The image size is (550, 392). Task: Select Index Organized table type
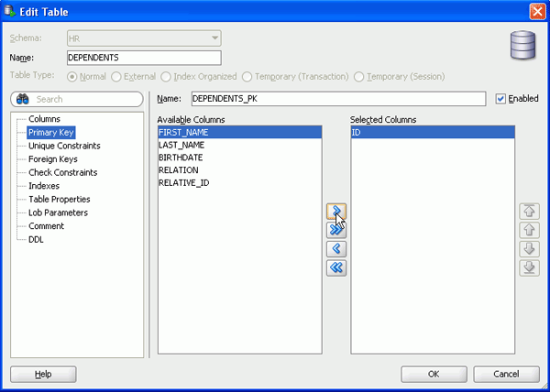[x=166, y=77]
